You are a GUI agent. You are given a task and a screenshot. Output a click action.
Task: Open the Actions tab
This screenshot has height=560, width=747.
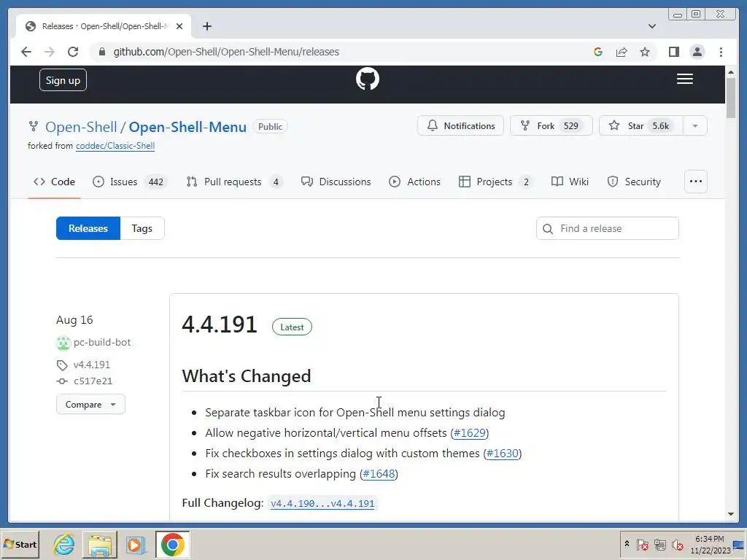[x=414, y=182]
